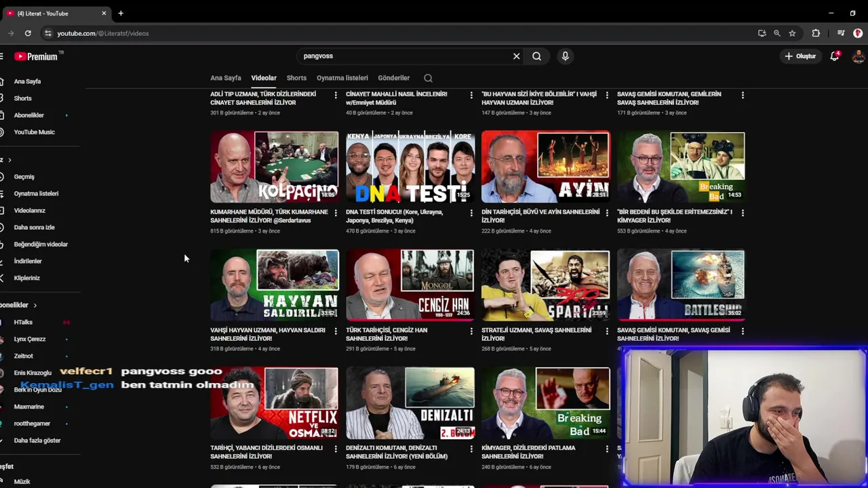Open Shorts from the sidebar
Viewport: 868px width, 488px height.
tap(22, 98)
